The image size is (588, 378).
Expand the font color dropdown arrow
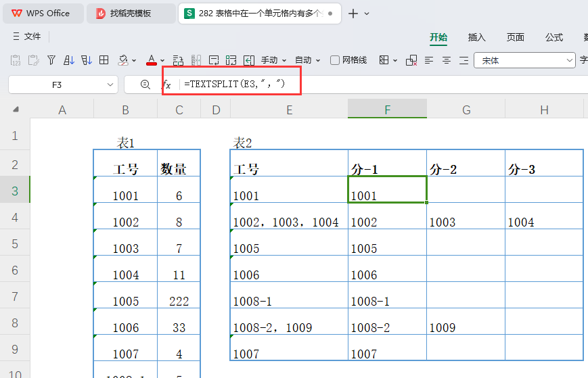[162, 60]
